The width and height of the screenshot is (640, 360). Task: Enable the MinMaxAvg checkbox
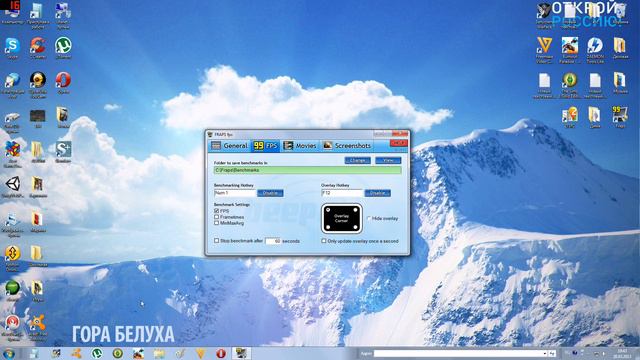(x=217, y=223)
